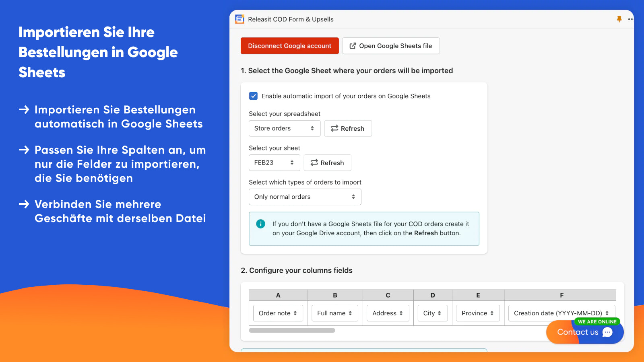Open the Contact us chat widget
This screenshot has width=644, height=362.
point(585,332)
